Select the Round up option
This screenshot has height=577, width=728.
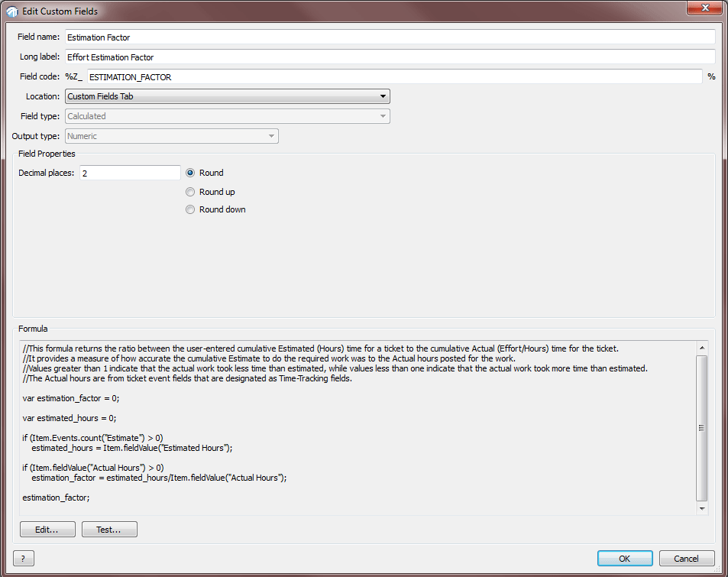[x=191, y=192]
